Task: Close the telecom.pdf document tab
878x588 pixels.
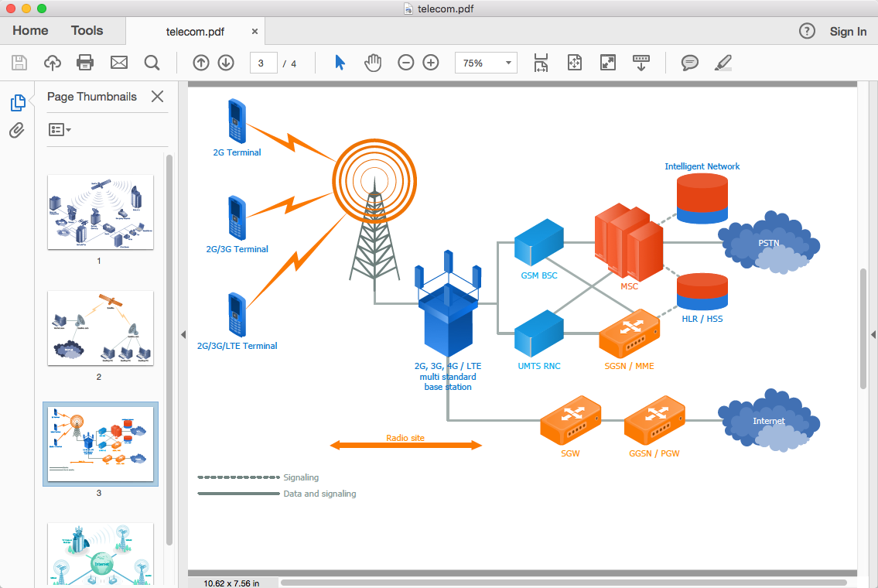Action: (x=255, y=32)
